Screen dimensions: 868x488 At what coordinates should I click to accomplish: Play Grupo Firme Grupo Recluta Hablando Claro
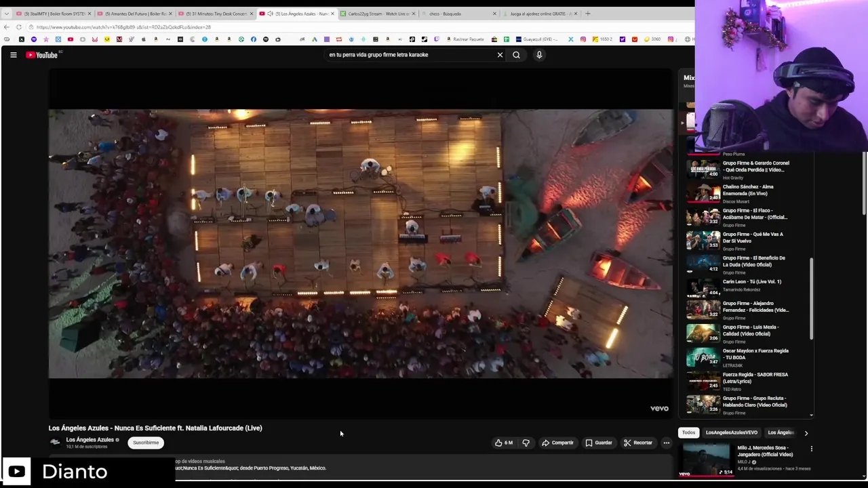point(746,404)
